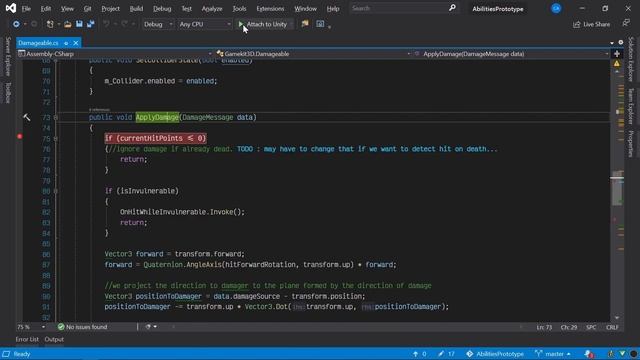Click the split editor plus icon
This screenshot has width=640, height=360.
coord(617,54)
